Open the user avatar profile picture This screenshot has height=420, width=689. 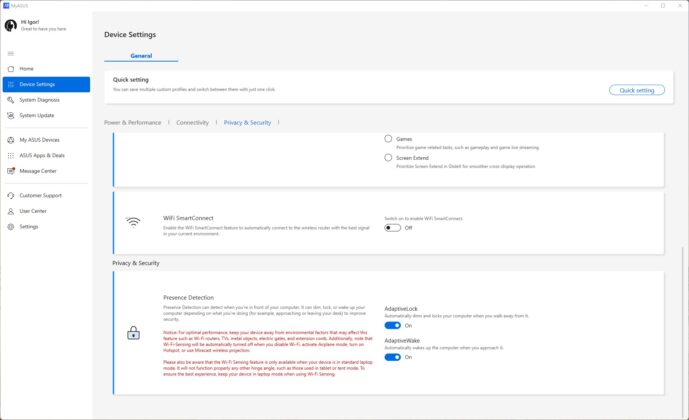coord(11,25)
